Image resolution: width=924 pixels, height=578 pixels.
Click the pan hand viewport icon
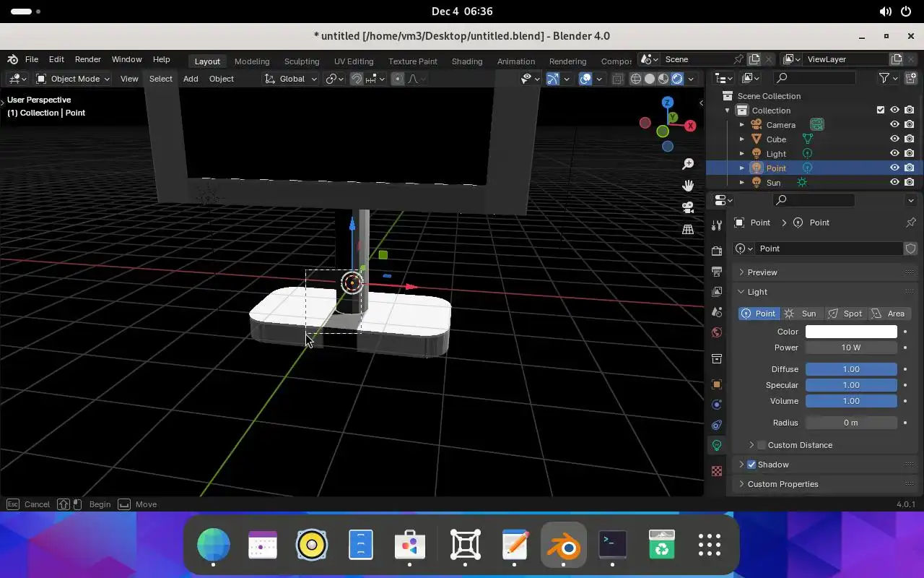tap(688, 186)
